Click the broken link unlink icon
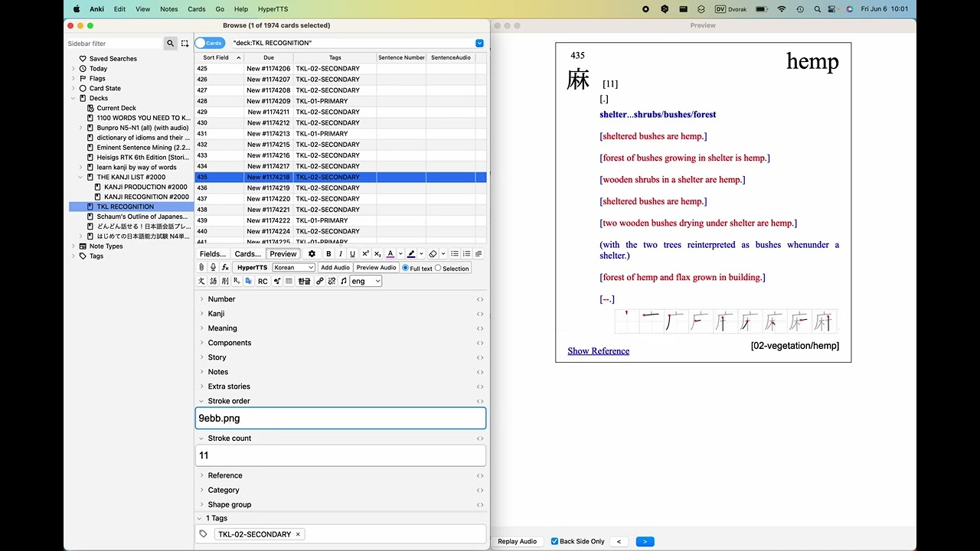980x551 pixels. coord(332,282)
